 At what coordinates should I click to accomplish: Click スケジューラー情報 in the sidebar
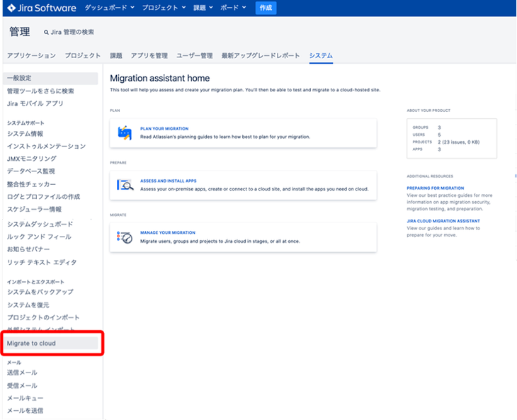(x=34, y=210)
